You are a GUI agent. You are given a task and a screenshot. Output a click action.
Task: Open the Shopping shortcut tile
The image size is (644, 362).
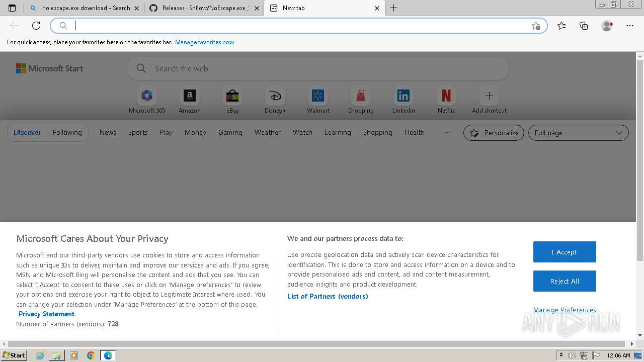point(361,100)
